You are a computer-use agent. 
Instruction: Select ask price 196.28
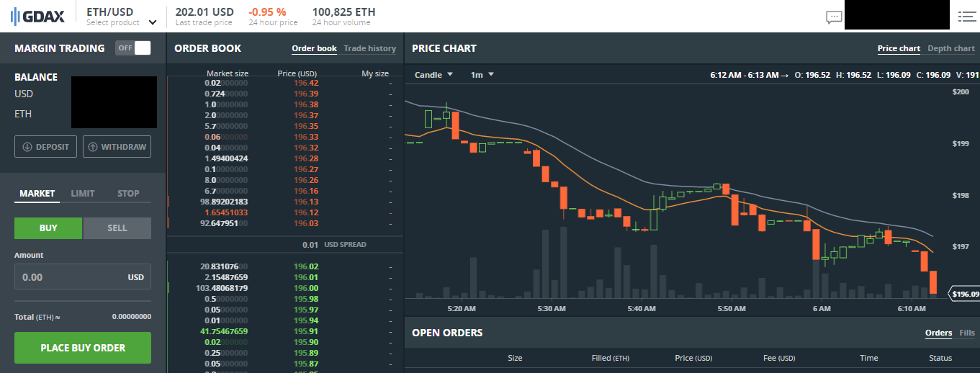306,158
